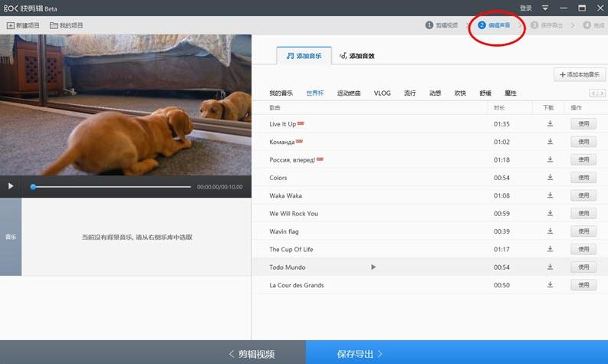Use the Waka Waka song
608x364 pixels.
click(583, 195)
